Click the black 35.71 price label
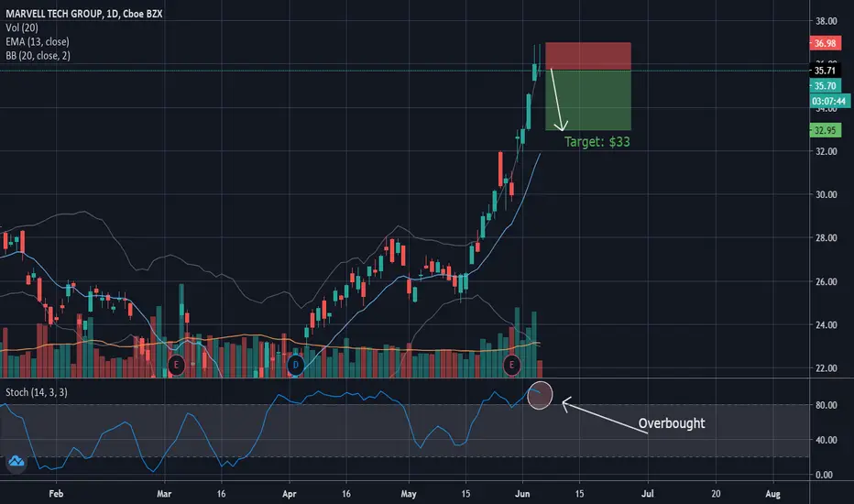Image resolution: width=854 pixels, height=504 pixels. click(x=825, y=71)
